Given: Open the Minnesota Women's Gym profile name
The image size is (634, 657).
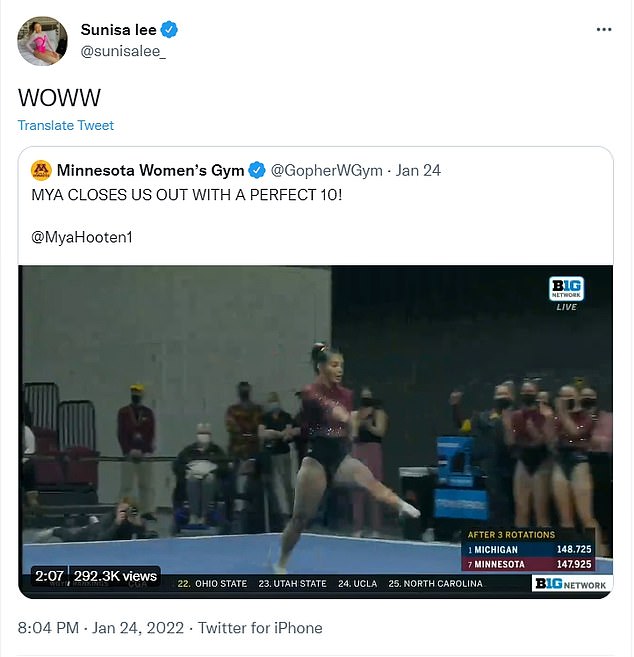Looking at the screenshot, I should point(150,170).
